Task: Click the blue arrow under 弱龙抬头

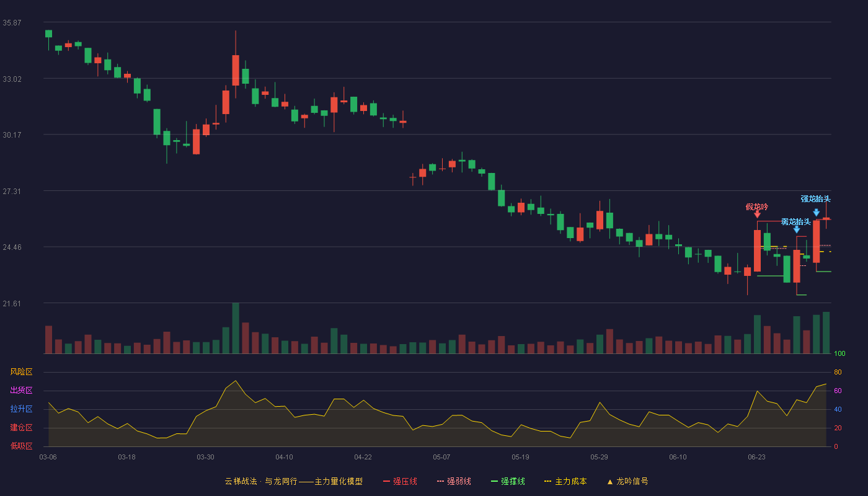Action: pos(797,229)
